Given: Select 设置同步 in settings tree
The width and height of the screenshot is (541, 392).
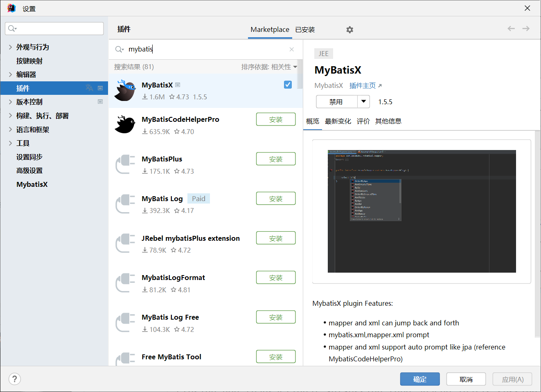Looking at the screenshot, I should 29,157.
